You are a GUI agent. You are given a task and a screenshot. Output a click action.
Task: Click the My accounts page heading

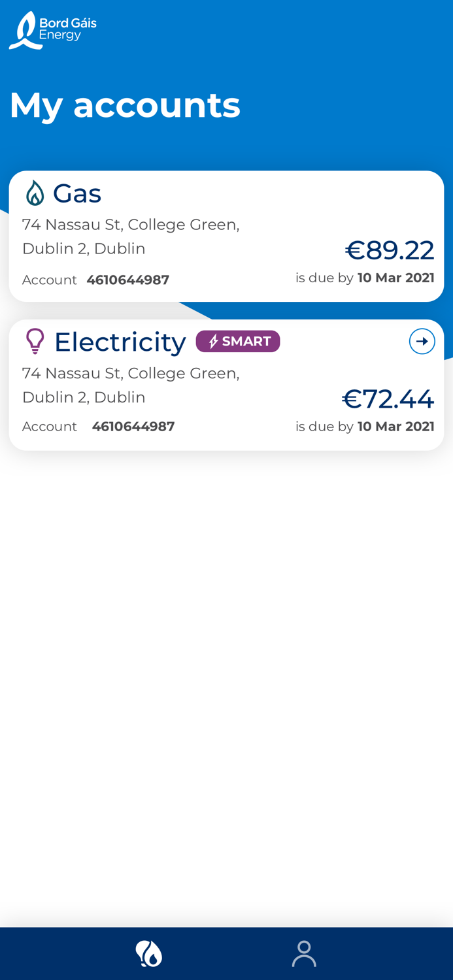click(x=125, y=103)
